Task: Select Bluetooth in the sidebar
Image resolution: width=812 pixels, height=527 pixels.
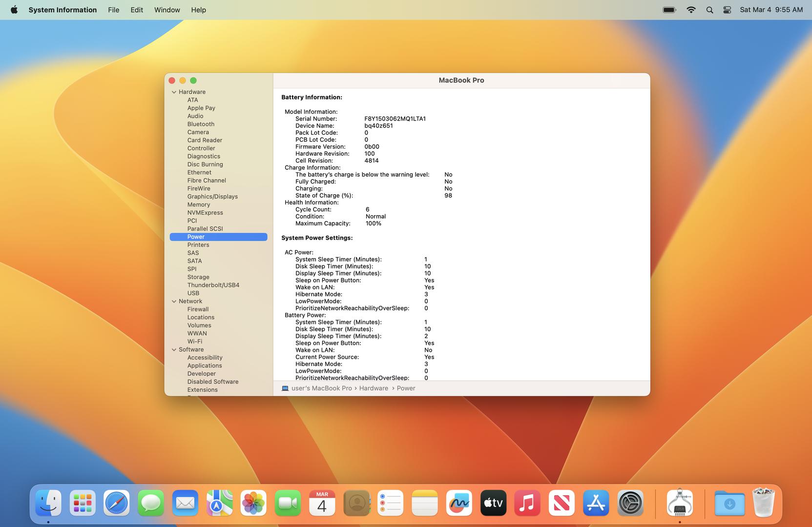Action: coord(201,124)
